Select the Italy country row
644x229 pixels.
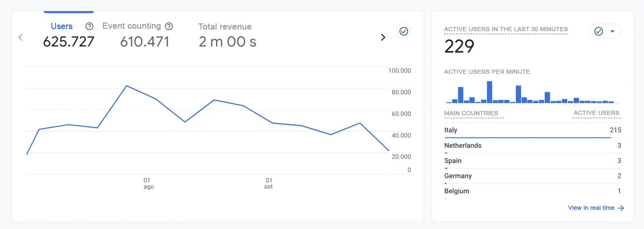click(x=532, y=130)
